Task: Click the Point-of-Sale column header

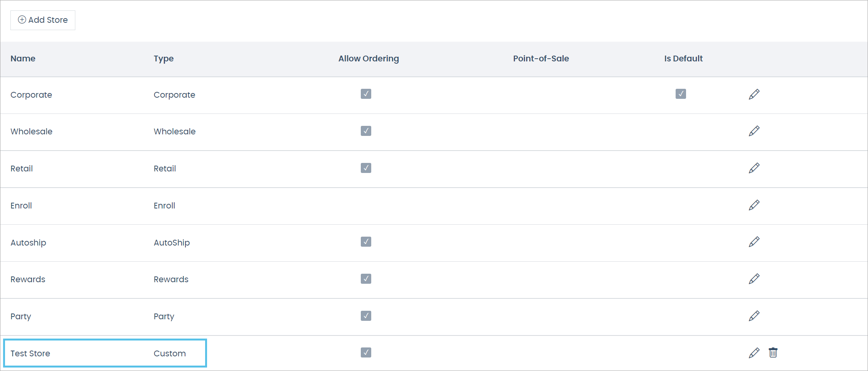Action: (x=541, y=59)
